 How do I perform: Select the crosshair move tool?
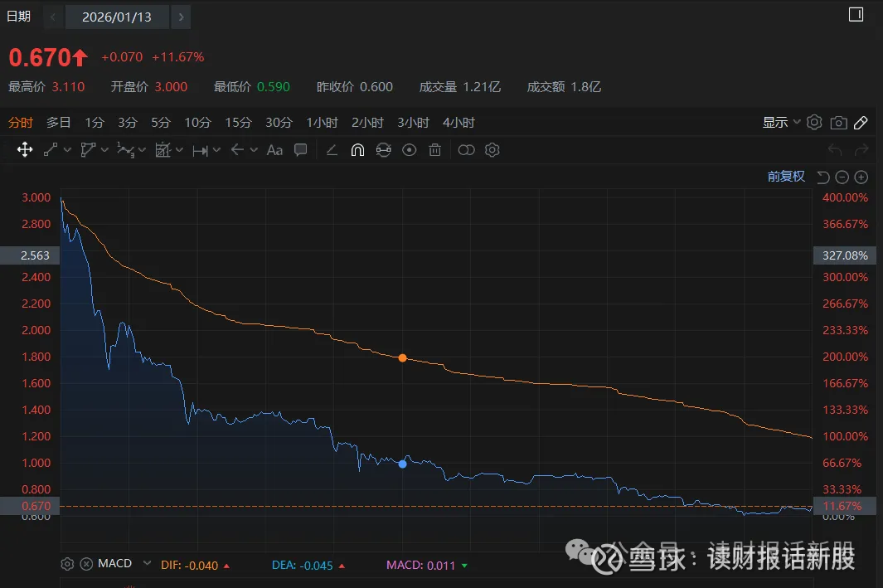click(x=25, y=150)
